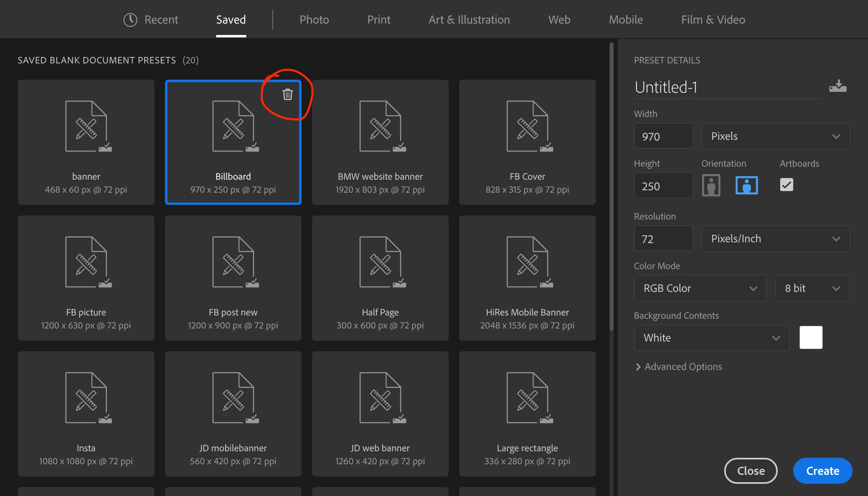This screenshot has height=496, width=868.
Task: Open the Pixels width unit dropdown
Action: (x=775, y=136)
